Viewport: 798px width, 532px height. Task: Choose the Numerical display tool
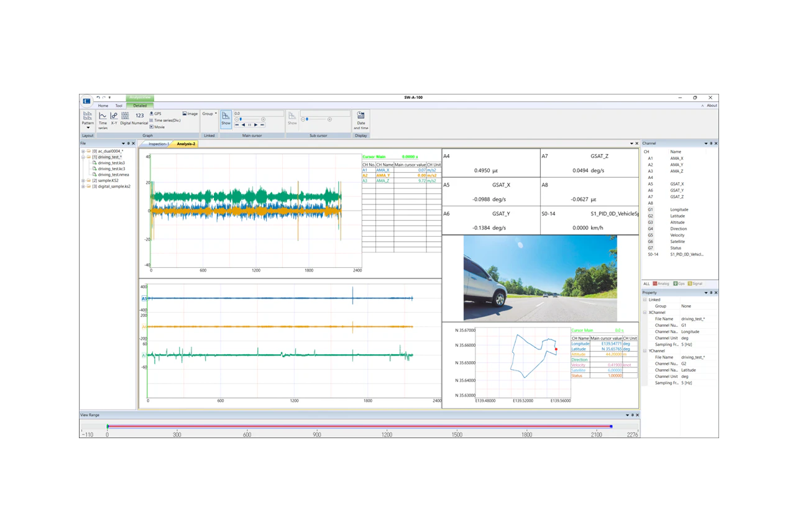pos(140,117)
